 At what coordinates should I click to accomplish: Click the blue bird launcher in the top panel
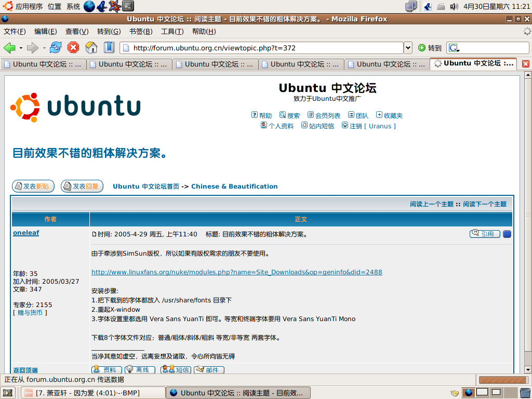pyautogui.click(x=102, y=6)
